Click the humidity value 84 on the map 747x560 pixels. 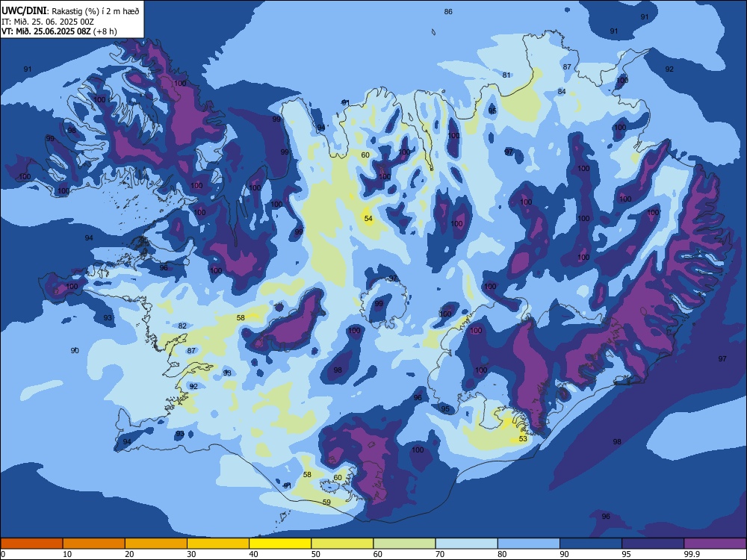coord(562,91)
